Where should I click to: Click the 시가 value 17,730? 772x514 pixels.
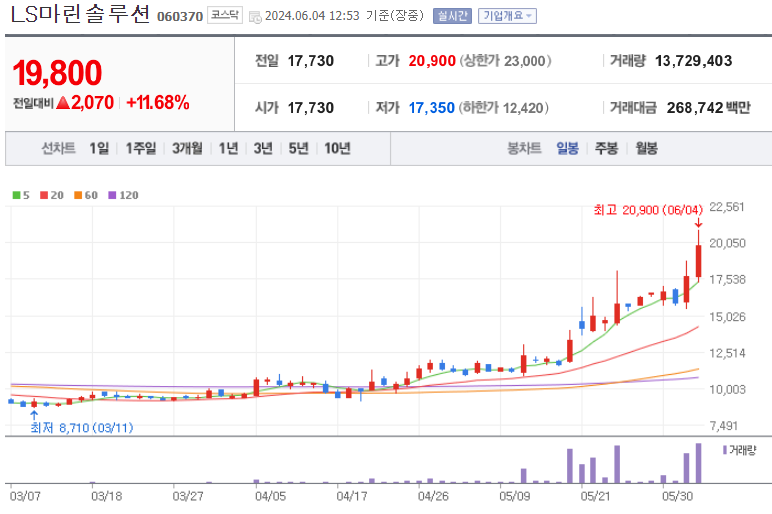(311, 108)
